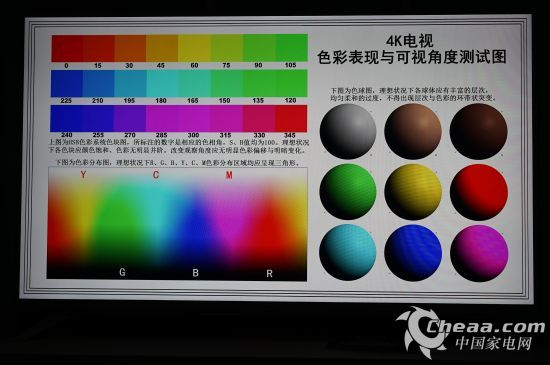This screenshot has width=550, height=365.
Task: Click the gray shaded sphere
Action: coord(348,131)
